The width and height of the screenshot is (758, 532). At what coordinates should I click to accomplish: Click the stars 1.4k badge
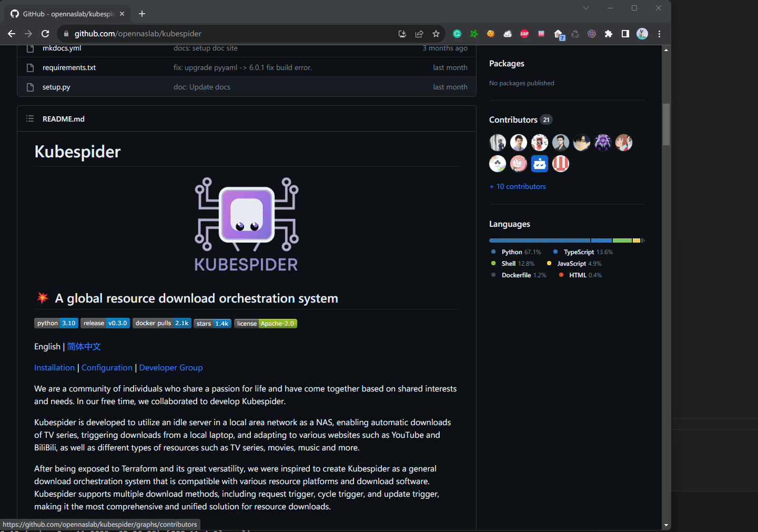click(213, 324)
